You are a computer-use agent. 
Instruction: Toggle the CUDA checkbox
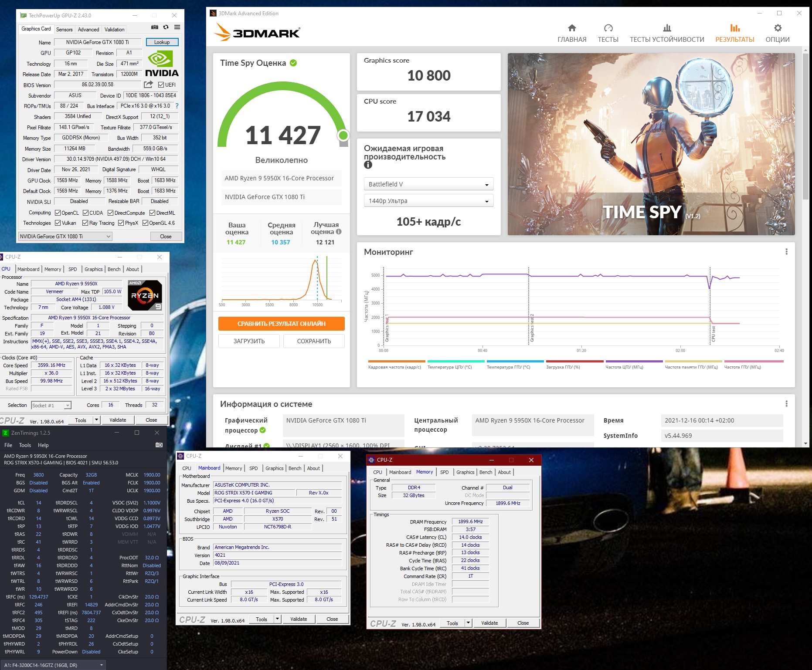point(85,213)
